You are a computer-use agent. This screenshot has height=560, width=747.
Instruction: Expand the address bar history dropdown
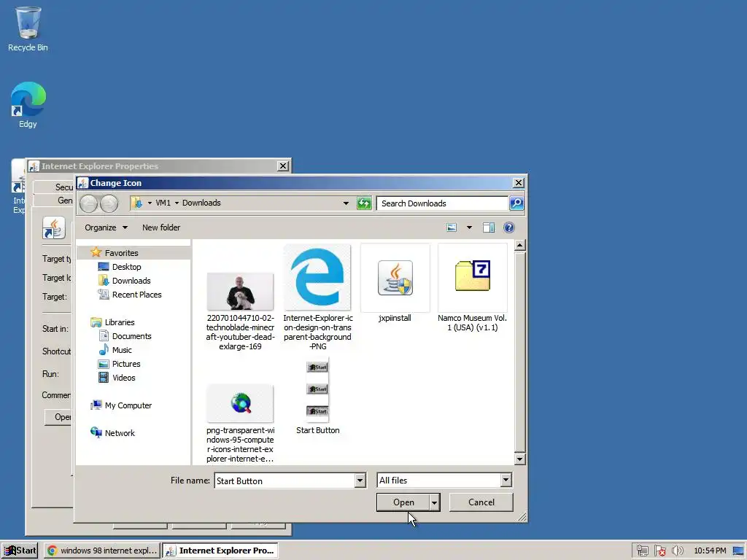[x=346, y=203]
